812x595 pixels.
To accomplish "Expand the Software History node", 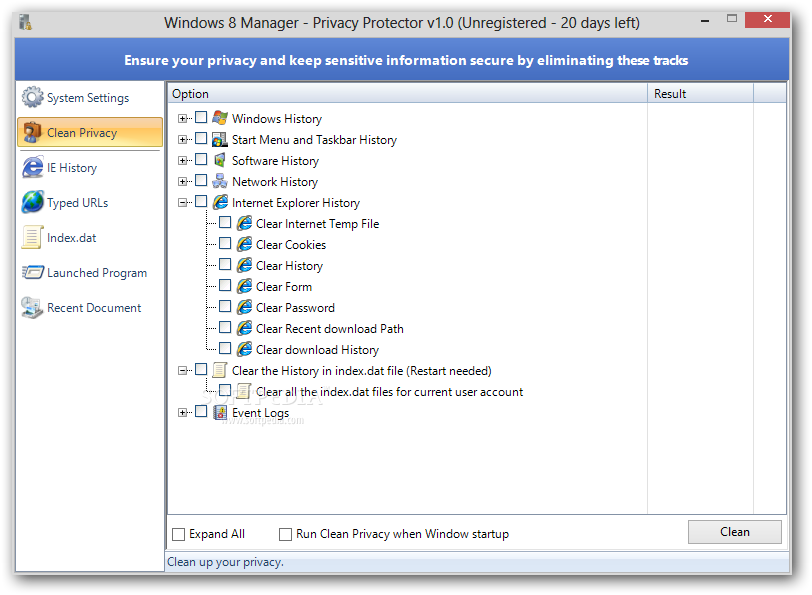I will click(x=182, y=161).
